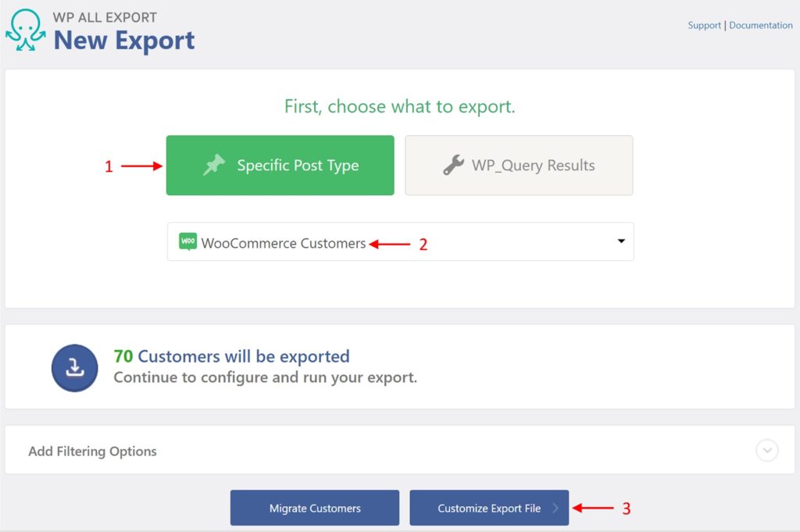Click the circled chevron beside Add Filtering Options
The height and width of the screenshot is (532, 800).
(766, 451)
